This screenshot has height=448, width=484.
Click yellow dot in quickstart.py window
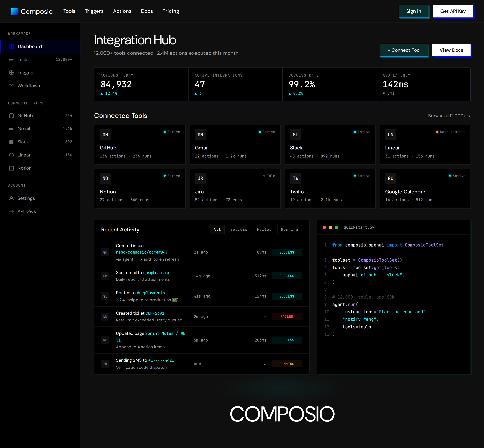330,227
